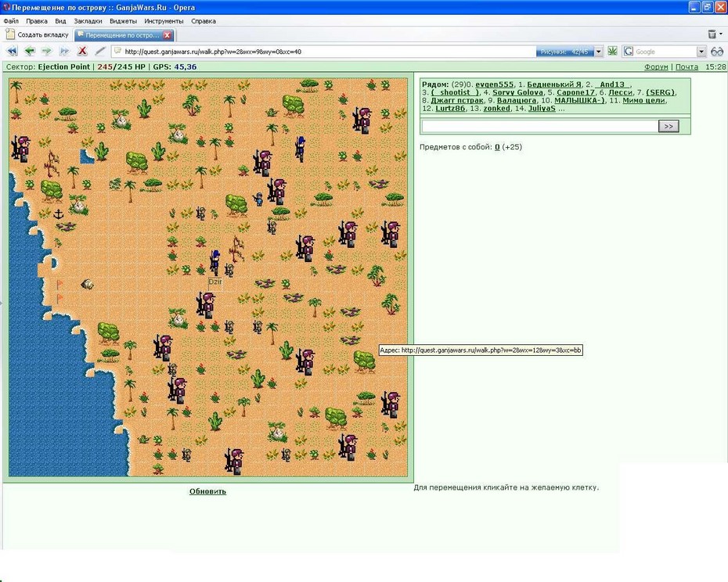Image resolution: width=728 pixels, height=582 pixels.
Task: Click the message input above player list
Action: (x=539, y=126)
